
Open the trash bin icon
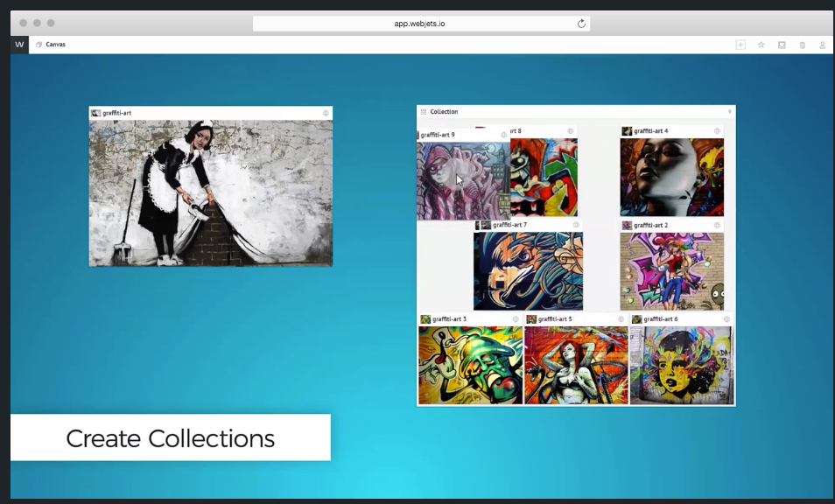pos(802,45)
